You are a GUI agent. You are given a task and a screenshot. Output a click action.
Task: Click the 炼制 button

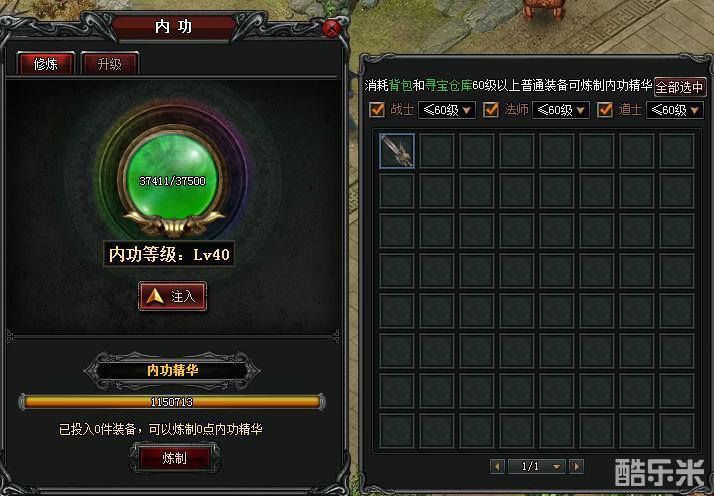(175, 458)
